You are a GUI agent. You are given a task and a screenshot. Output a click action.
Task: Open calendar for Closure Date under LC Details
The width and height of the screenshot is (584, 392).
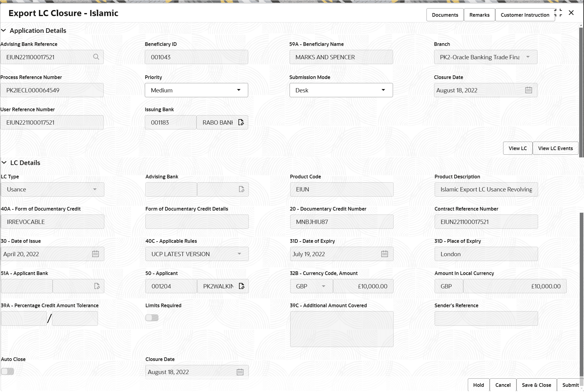(x=240, y=372)
